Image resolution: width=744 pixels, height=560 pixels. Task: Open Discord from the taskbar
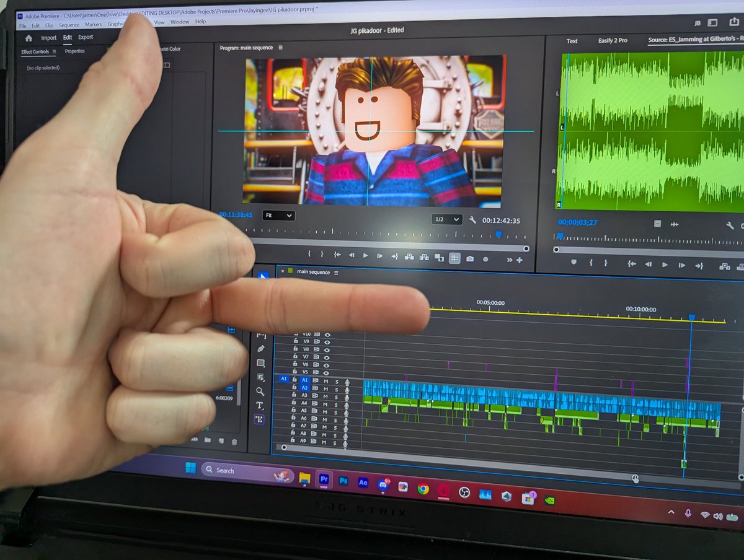[383, 484]
